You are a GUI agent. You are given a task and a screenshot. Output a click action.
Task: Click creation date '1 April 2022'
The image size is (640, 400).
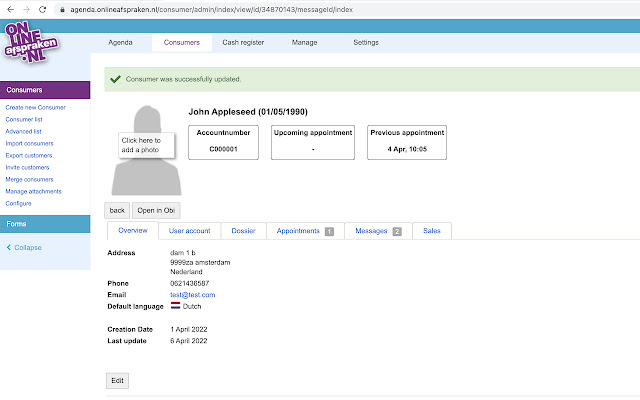[x=189, y=329]
